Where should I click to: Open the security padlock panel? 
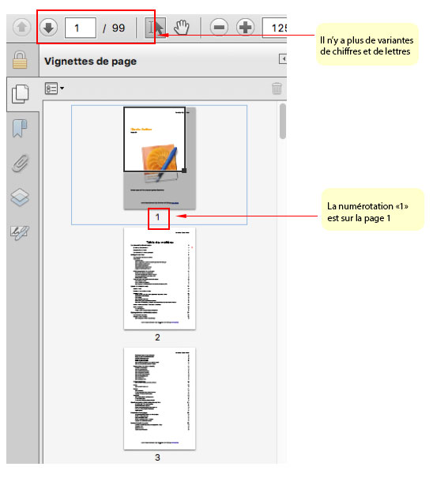click(x=20, y=60)
